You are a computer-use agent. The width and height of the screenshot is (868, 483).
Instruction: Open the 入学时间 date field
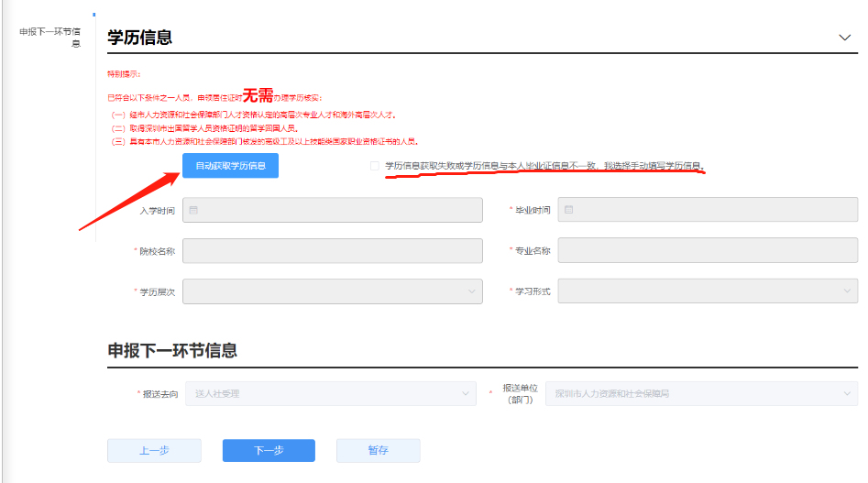(x=332, y=210)
